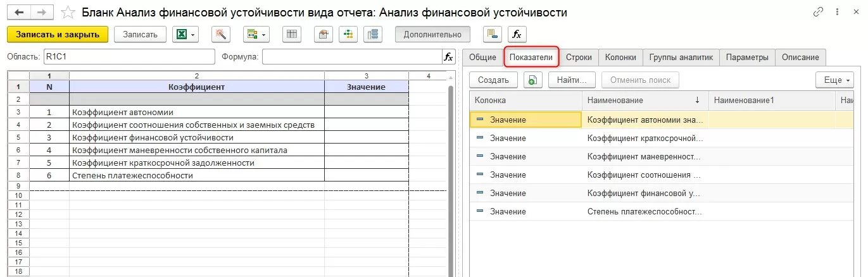Open formula editor fx beside Формула field
Viewport: 868px width, 277px height.
click(448, 57)
